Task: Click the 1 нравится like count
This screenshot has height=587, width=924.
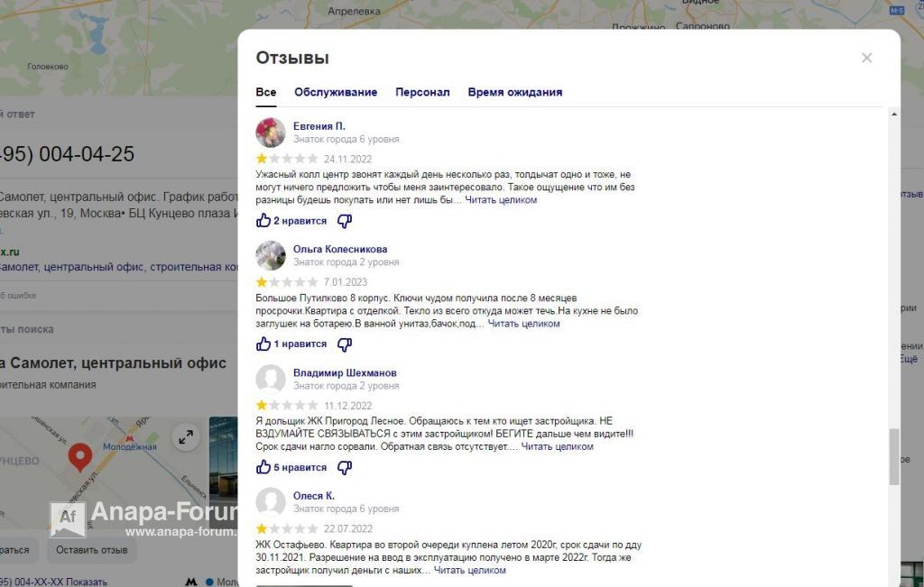Action: point(300,344)
